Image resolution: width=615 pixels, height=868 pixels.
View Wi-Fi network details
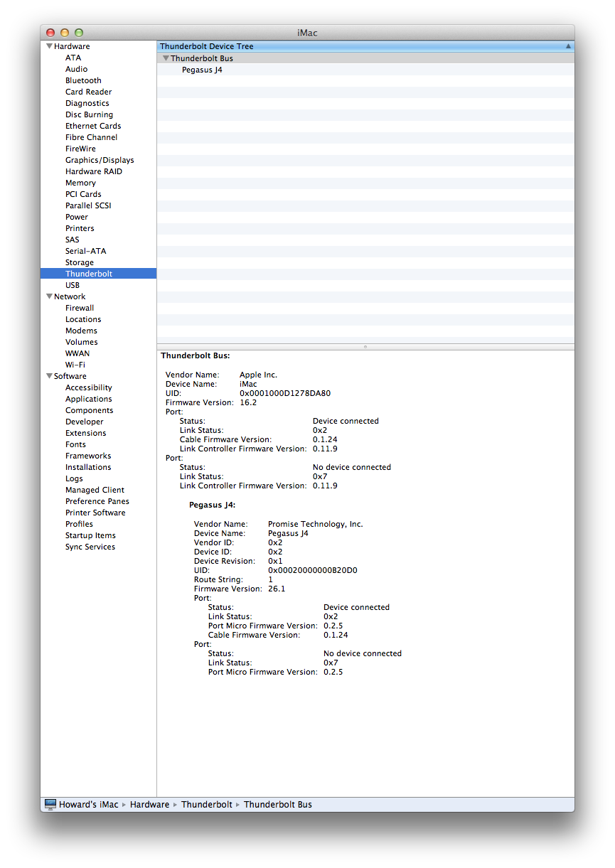click(75, 365)
